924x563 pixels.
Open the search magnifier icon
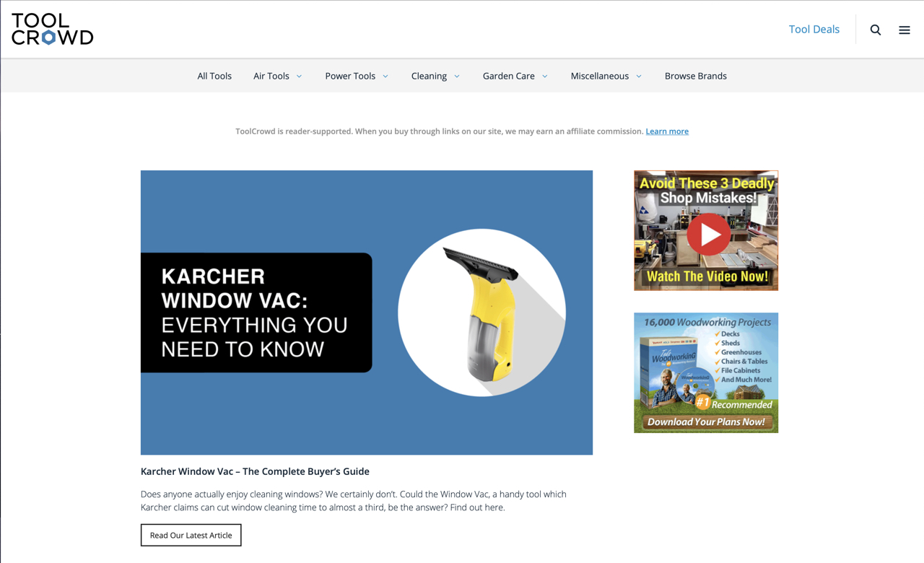(x=876, y=30)
